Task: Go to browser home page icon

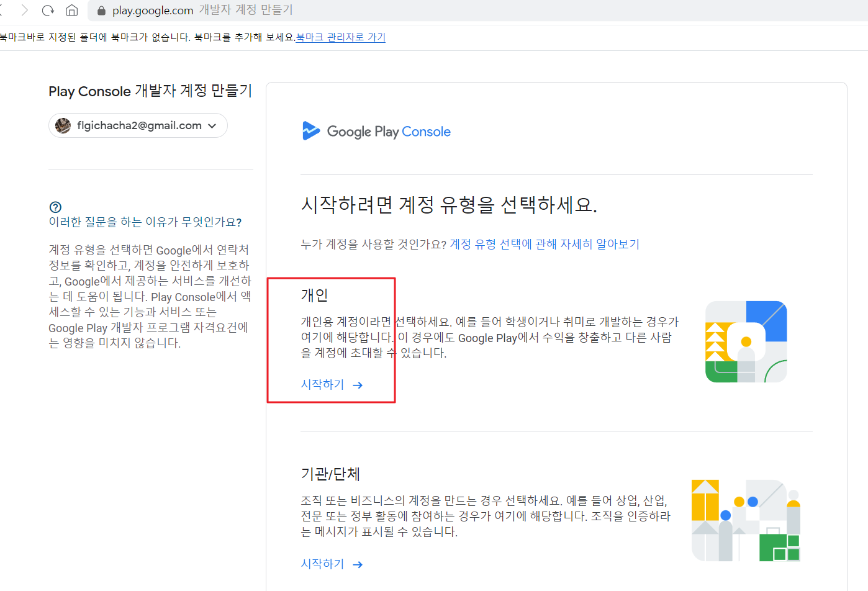Action: [x=72, y=10]
